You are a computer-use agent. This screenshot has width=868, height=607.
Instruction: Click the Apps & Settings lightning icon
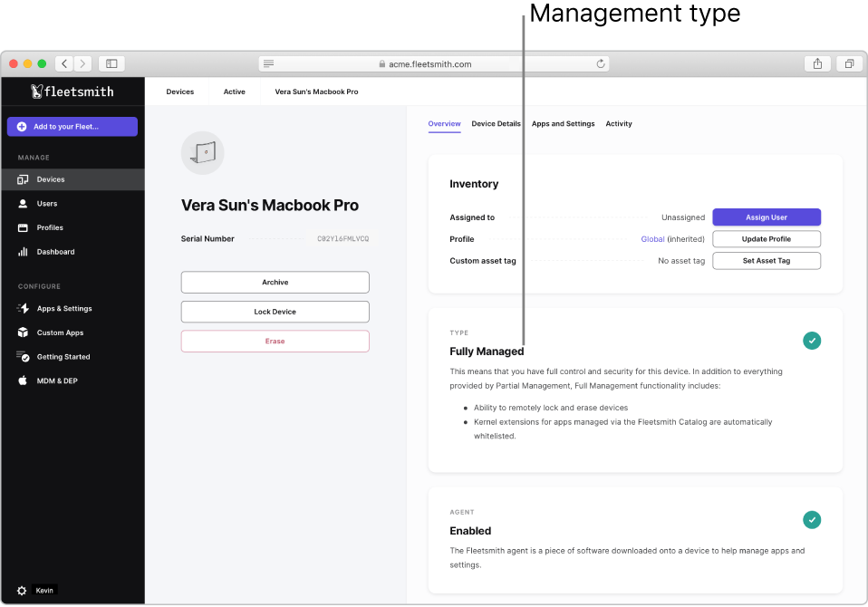(23, 309)
